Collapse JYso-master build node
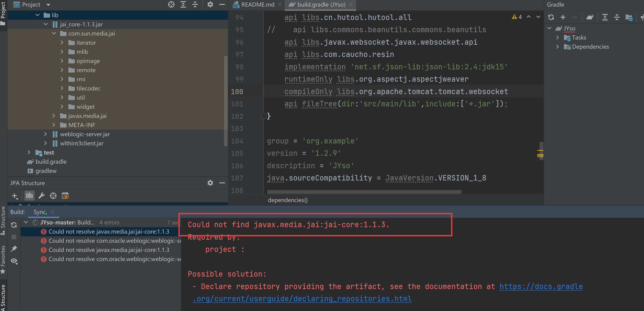Viewport: 644px width, 311px height. (x=26, y=222)
